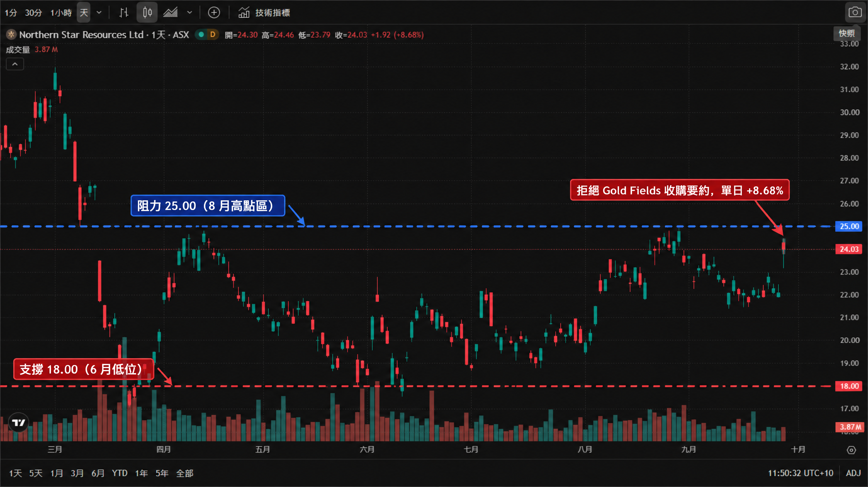Viewport: 868px width, 487px height.
Task: Click the 11:50:32 UTC+10 timezone clock
Action: [801, 473]
